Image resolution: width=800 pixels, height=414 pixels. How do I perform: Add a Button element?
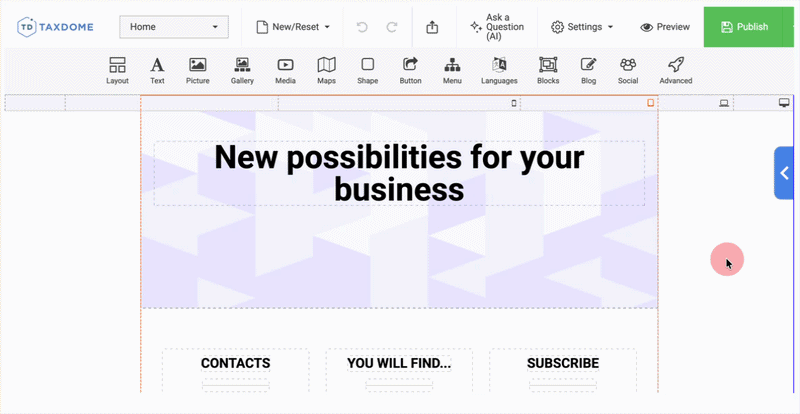[x=410, y=70]
